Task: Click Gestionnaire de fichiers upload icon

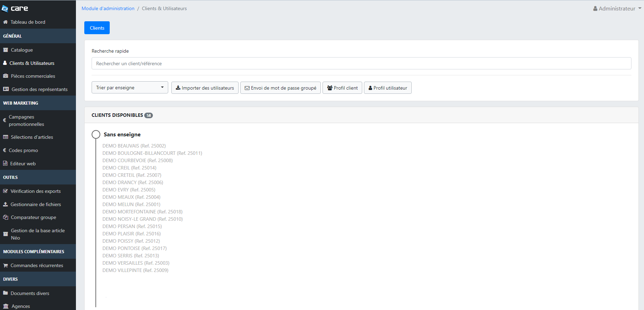Action: click(x=5, y=204)
